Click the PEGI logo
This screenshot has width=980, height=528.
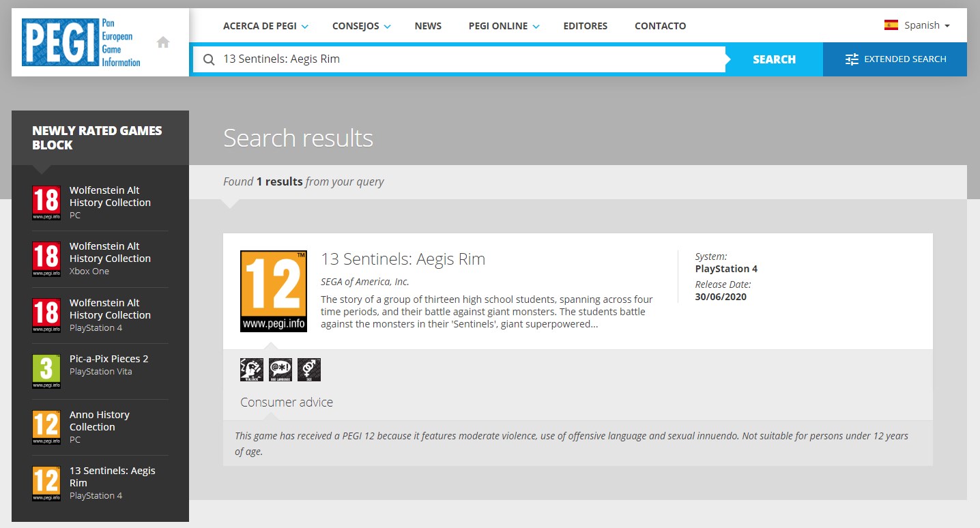coord(81,42)
